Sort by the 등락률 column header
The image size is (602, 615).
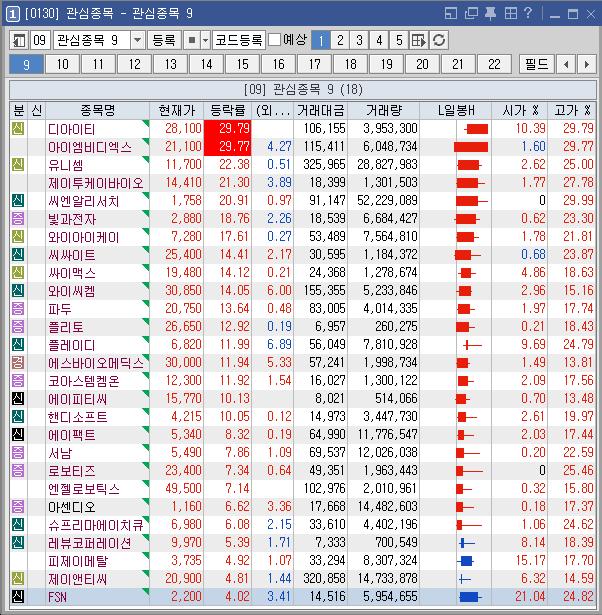click(x=227, y=111)
